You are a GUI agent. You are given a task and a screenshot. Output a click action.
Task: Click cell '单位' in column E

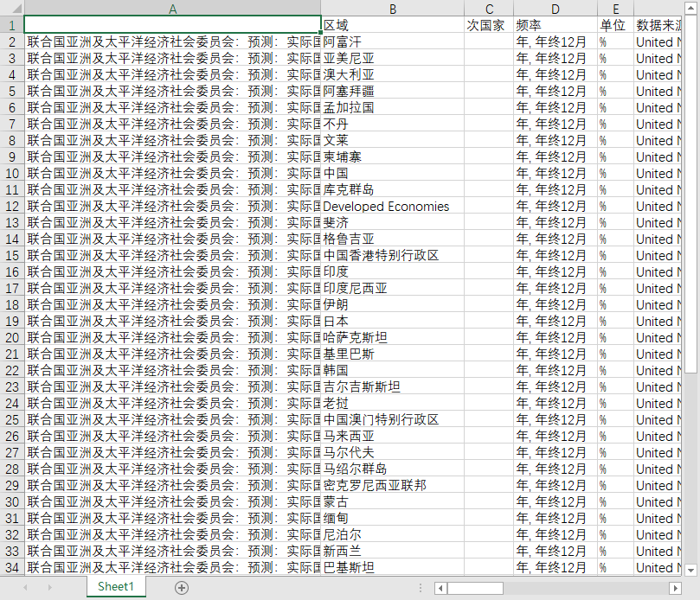615,25
